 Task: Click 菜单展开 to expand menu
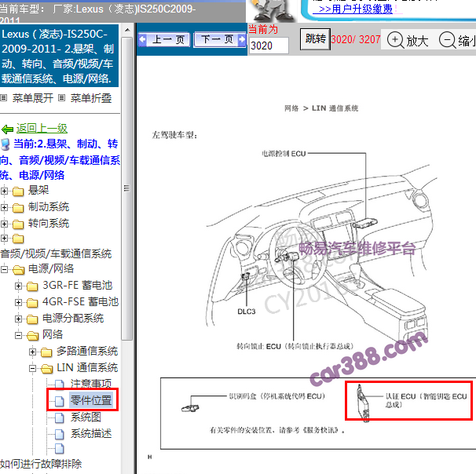pyautogui.click(x=33, y=98)
